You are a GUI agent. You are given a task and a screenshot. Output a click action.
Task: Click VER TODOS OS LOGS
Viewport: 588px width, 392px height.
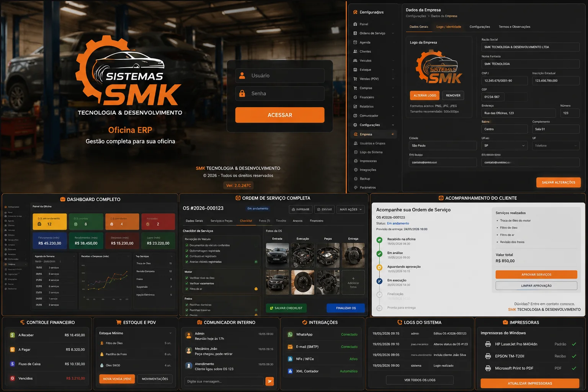click(x=420, y=380)
